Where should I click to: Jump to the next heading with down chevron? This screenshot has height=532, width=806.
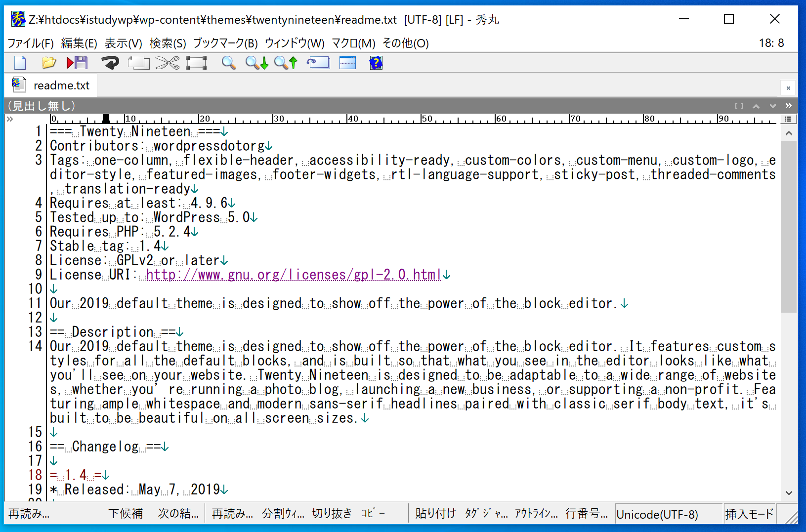pyautogui.click(x=773, y=106)
